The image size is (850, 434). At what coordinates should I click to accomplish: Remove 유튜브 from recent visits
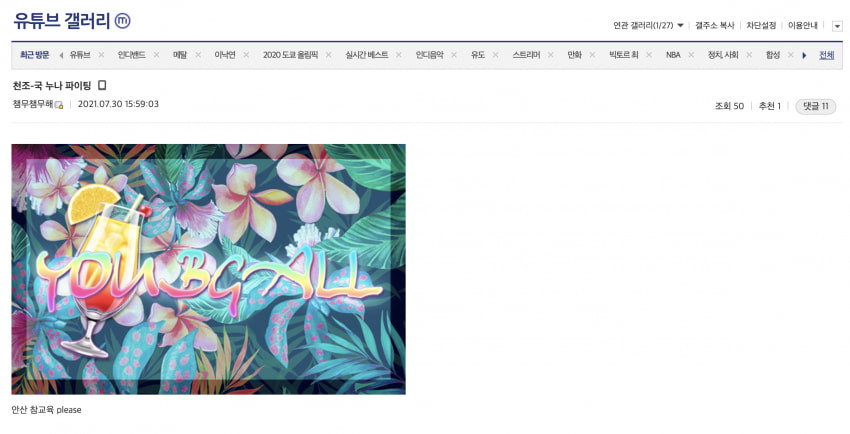pos(101,55)
